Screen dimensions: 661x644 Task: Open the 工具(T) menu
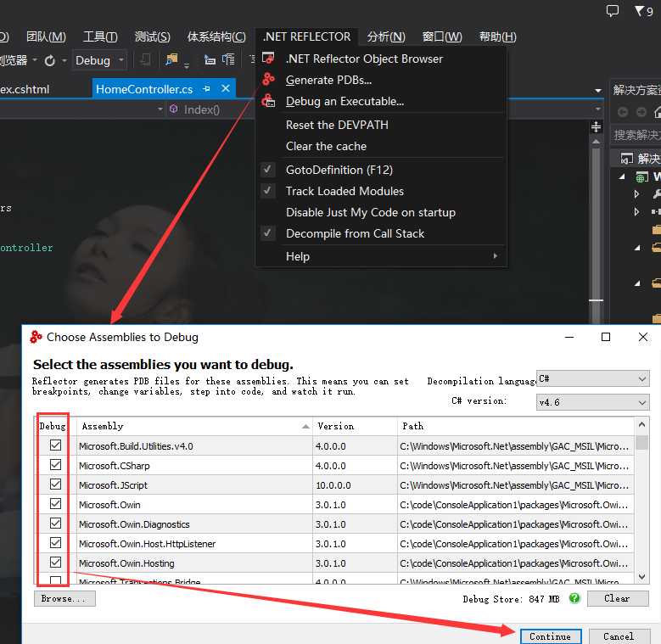point(100,36)
